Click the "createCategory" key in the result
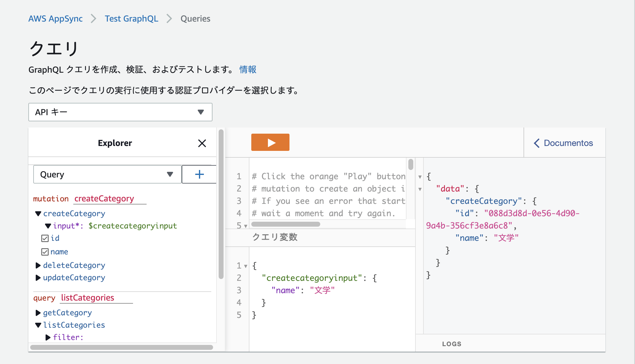The height and width of the screenshot is (364, 635). (x=484, y=201)
